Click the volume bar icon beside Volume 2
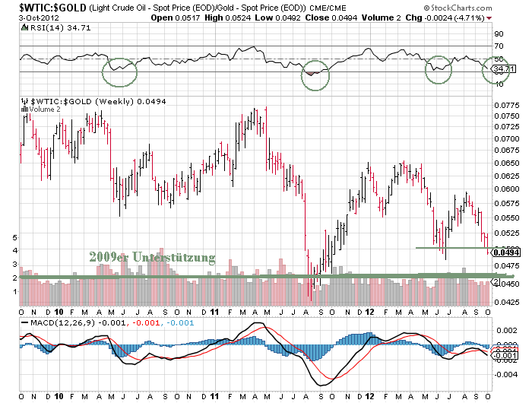Screen dimensions: 532x403 pyautogui.click(x=24, y=109)
